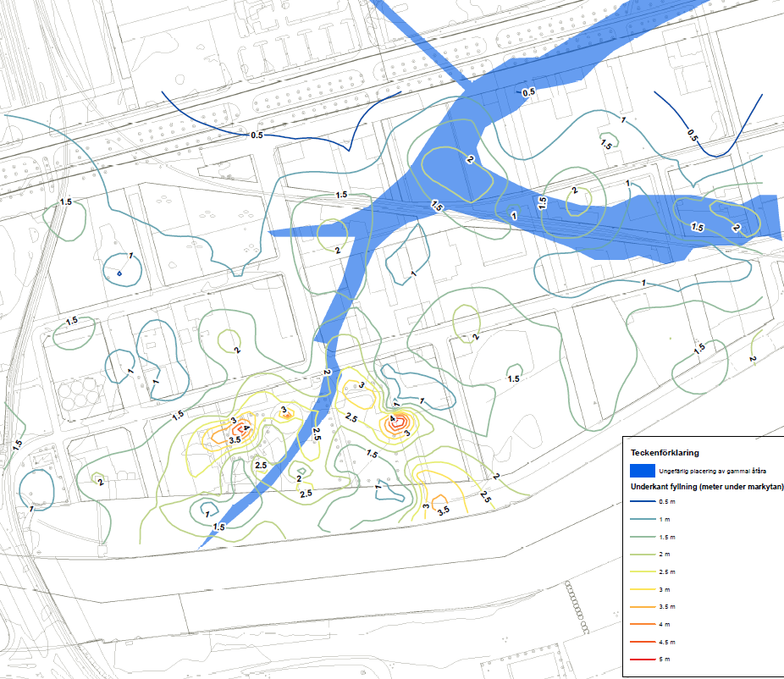The height and width of the screenshot is (679, 784).
Task: Click the 4 m legend line sample
Action: pos(643,625)
